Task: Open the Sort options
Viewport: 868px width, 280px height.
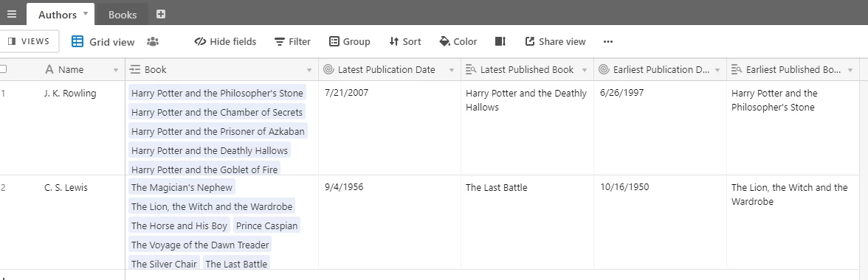Action: click(404, 41)
